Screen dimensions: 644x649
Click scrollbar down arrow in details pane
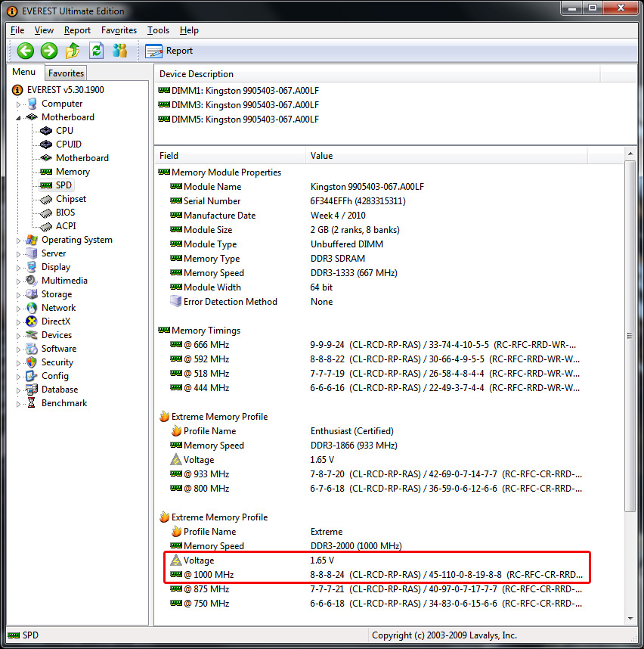click(x=630, y=619)
